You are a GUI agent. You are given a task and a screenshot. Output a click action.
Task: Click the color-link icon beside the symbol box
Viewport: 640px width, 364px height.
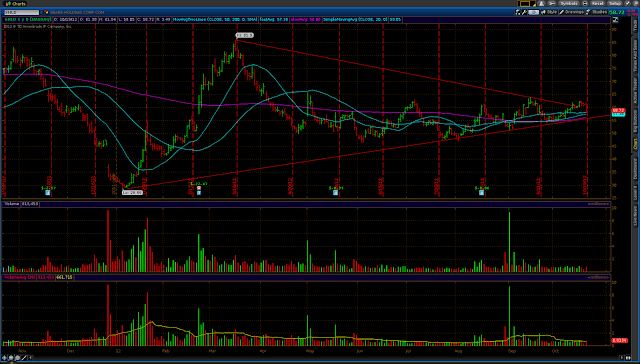click(x=47, y=12)
